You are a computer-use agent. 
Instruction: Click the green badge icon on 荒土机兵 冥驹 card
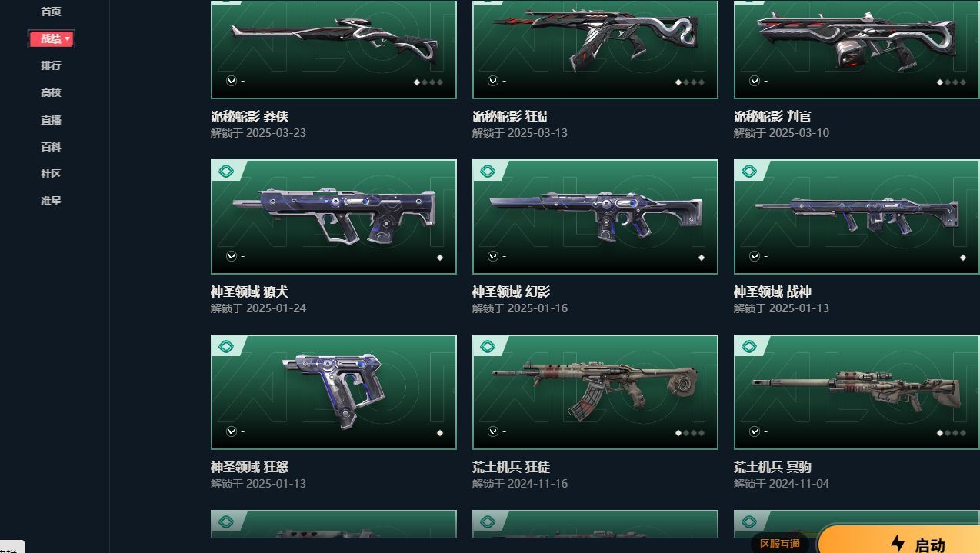749,346
